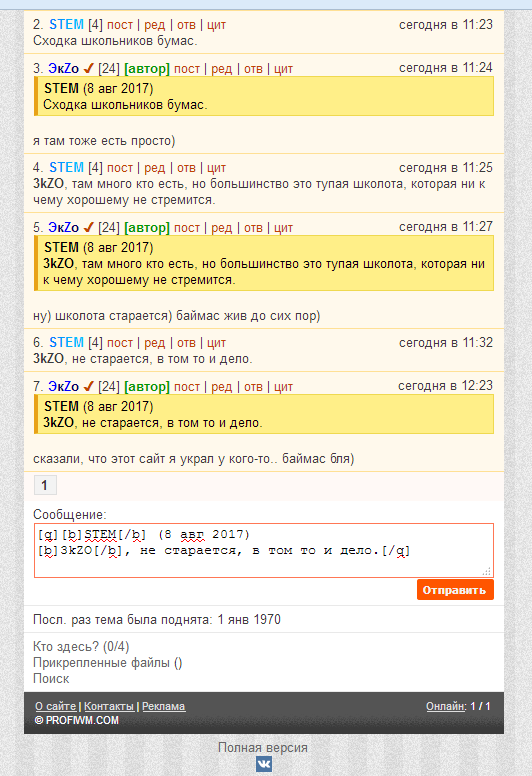Image resolution: width=532 pixels, height=776 pixels.
Task: Open Кто здесь? (0/4) link
Action: pos(81,647)
